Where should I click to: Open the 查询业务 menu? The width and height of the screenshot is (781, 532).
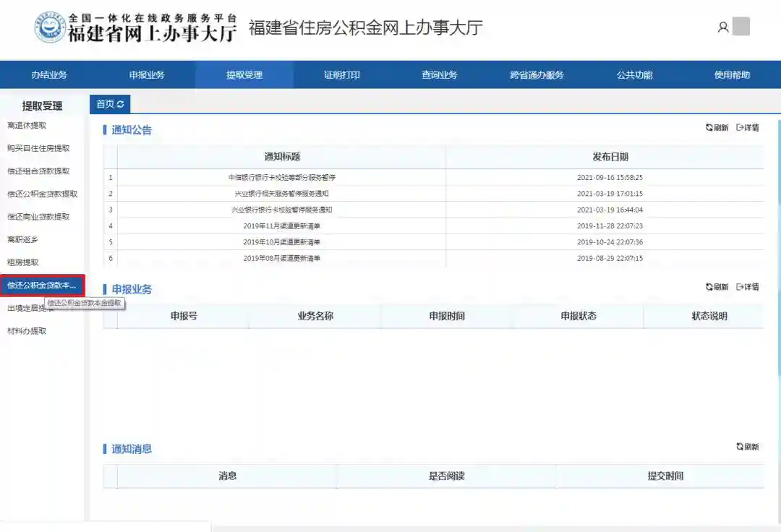440,75
